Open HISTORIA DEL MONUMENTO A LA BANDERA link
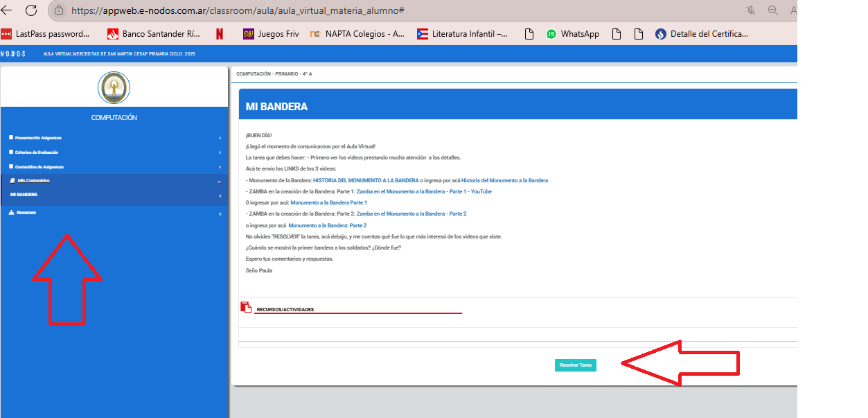The image size is (868, 418). (365, 180)
